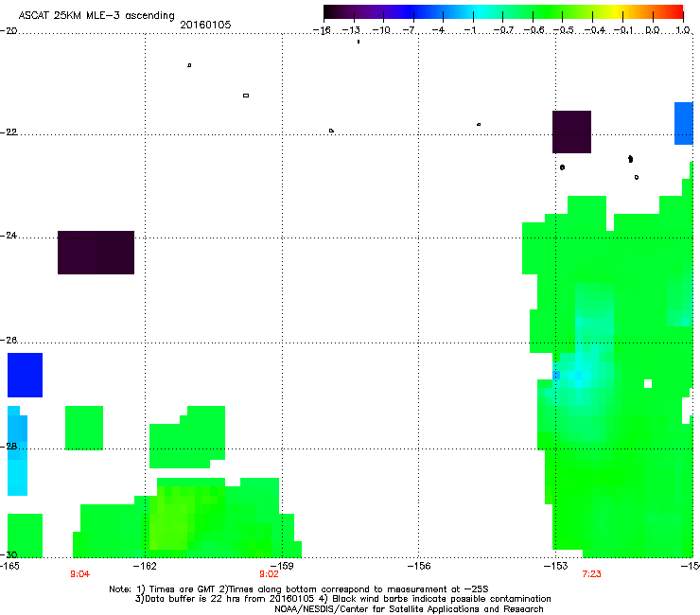The image size is (700, 615).
Task: Click the -162 longitude axis label
Action: click(x=145, y=566)
